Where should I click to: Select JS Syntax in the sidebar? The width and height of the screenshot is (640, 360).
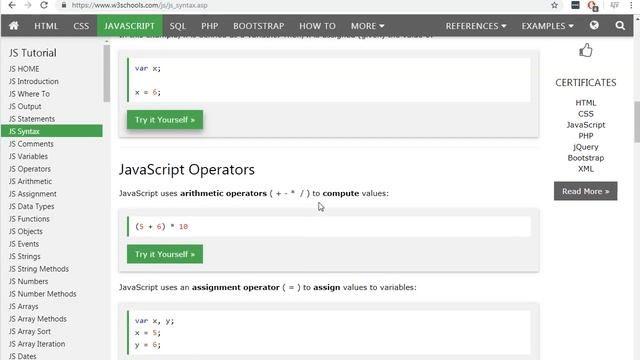coord(52,131)
